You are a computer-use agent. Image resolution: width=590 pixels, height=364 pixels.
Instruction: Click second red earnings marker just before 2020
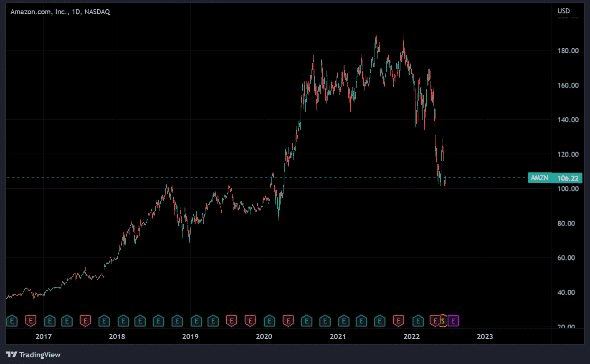click(250, 321)
